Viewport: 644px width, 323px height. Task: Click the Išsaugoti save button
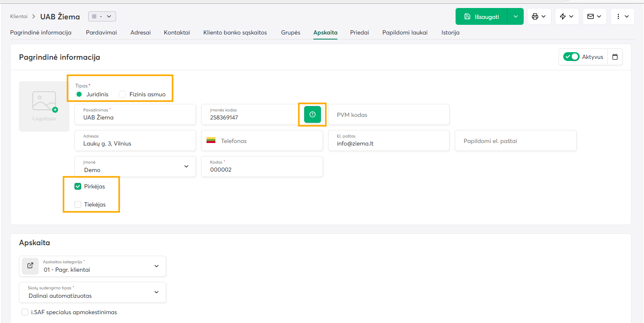[481, 17]
